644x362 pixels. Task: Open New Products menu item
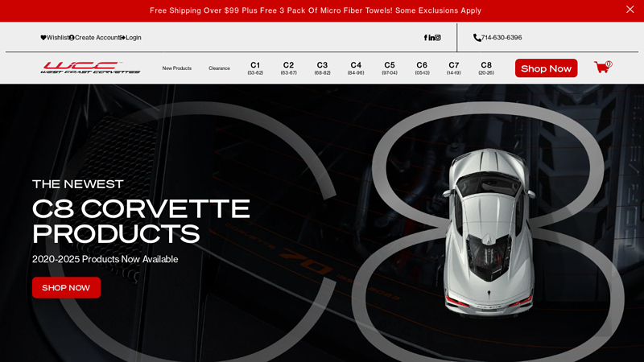pos(176,68)
